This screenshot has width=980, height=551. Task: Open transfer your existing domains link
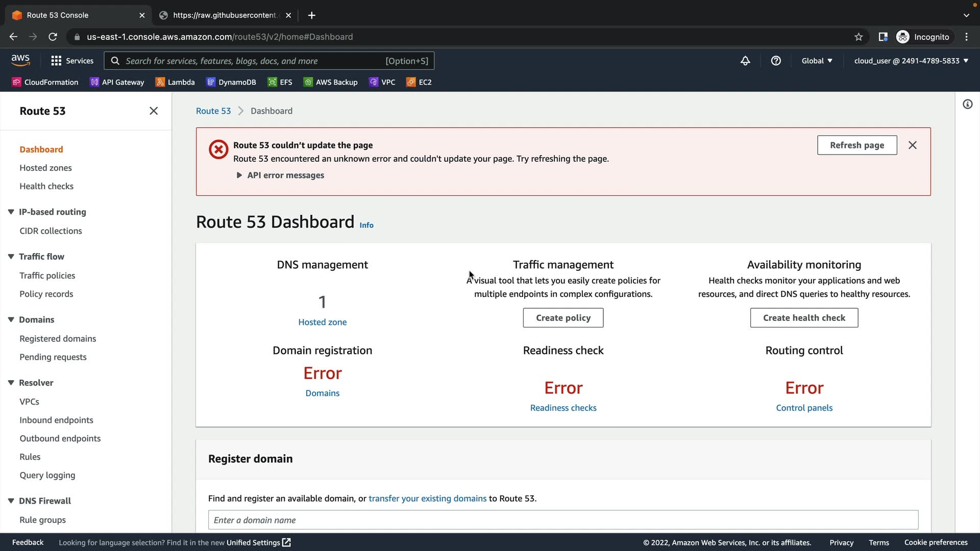pyautogui.click(x=427, y=498)
